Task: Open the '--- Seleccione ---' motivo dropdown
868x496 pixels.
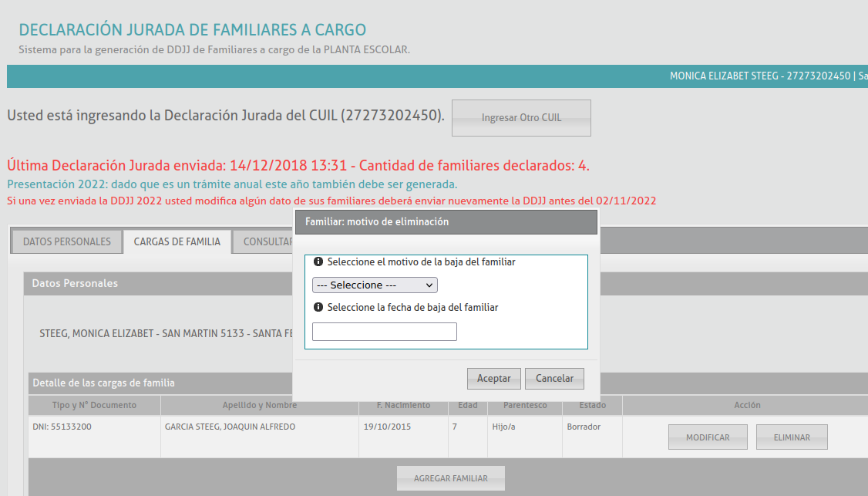Action: click(375, 285)
